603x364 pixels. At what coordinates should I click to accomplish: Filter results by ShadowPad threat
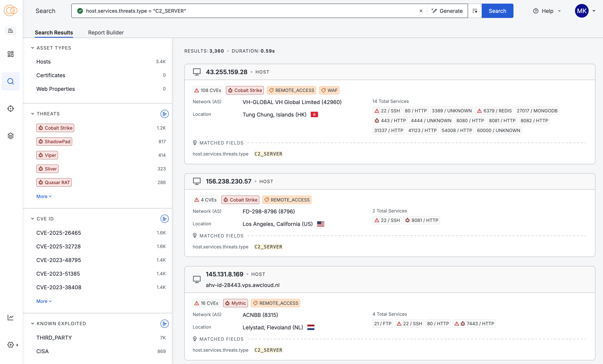pos(54,142)
